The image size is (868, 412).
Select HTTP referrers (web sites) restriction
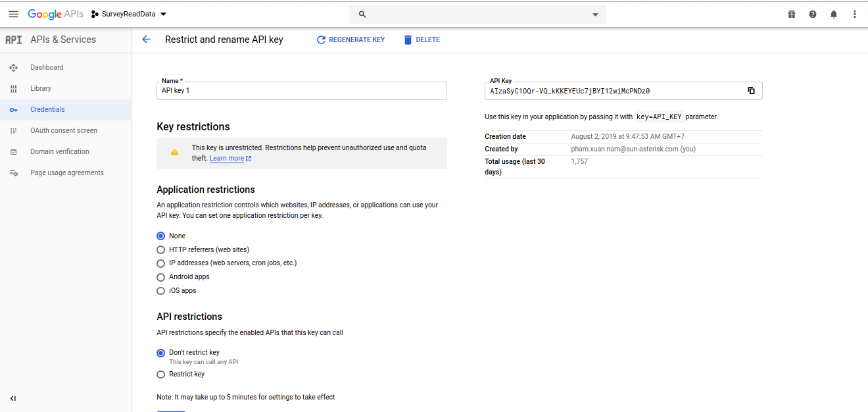coord(161,250)
